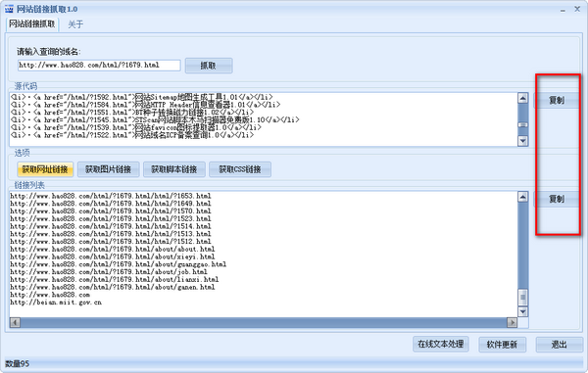
Task: Switch to the 关于 tab
Action: point(75,24)
